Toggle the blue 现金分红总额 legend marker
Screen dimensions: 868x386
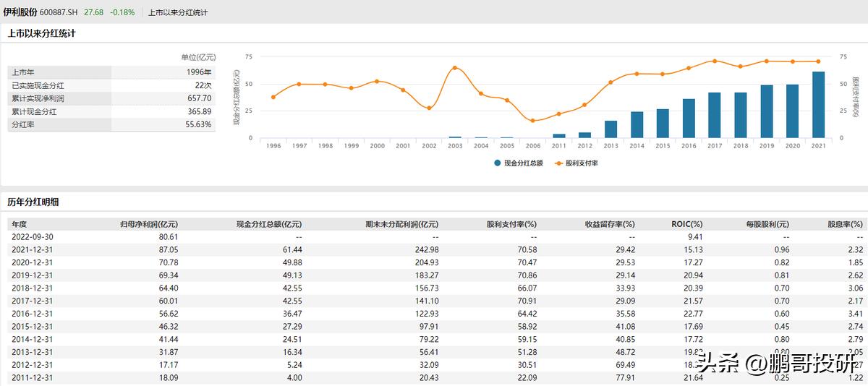[498, 163]
